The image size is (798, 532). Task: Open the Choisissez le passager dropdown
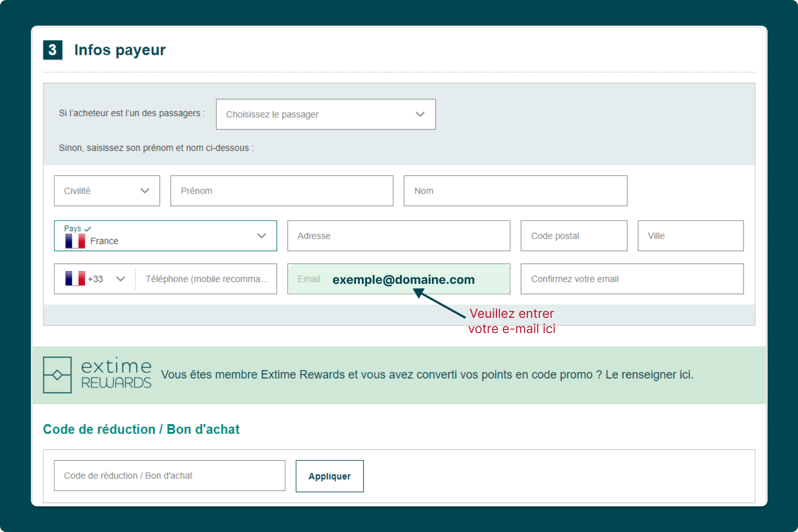(325, 114)
